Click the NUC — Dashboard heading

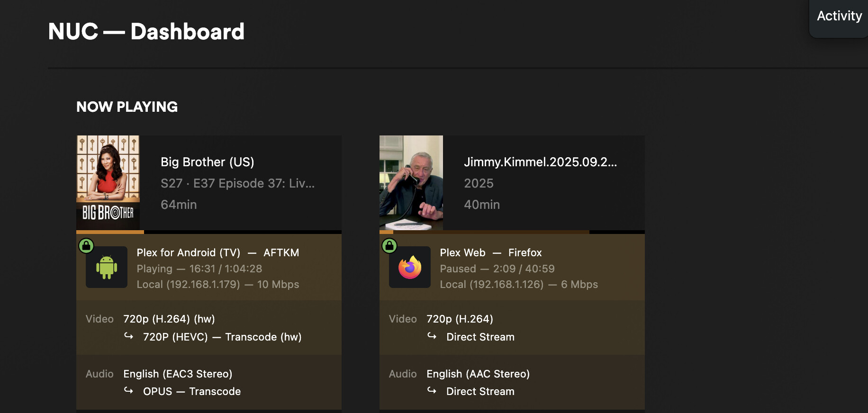point(146,32)
